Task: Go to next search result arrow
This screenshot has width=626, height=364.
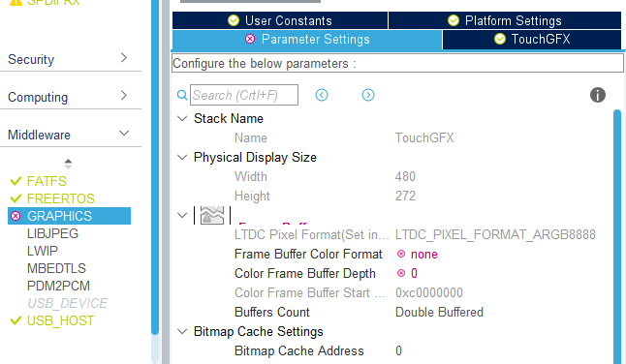Action: 368,95
